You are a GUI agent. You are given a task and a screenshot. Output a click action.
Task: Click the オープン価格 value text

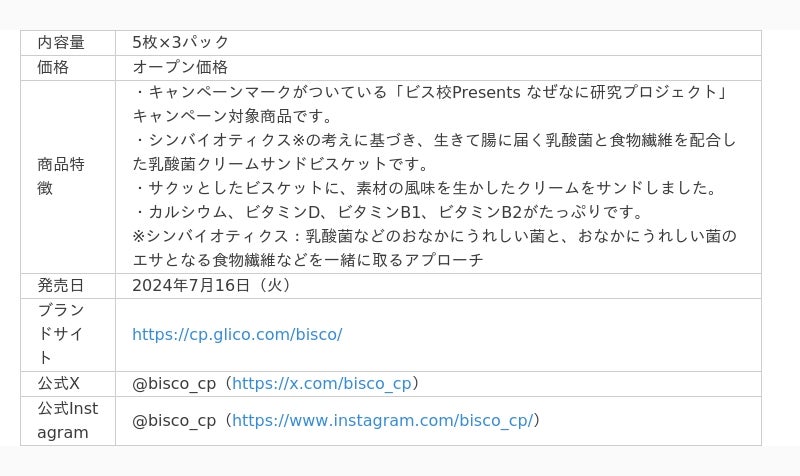(180, 67)
